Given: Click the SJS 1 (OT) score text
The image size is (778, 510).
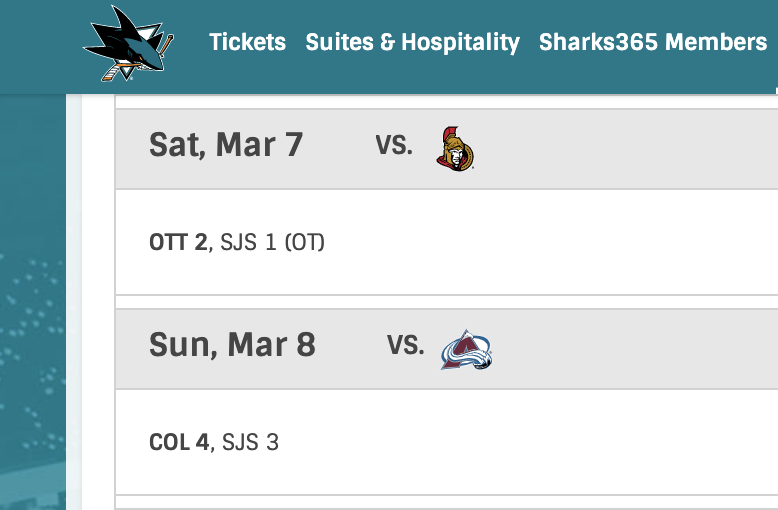Looking at the screenshot, I should tap(272, 243).
